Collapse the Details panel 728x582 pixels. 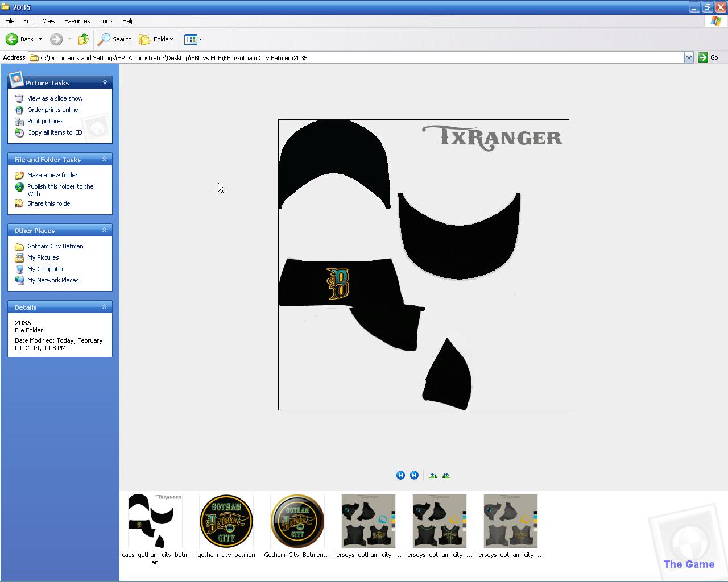tap(105, 307)
